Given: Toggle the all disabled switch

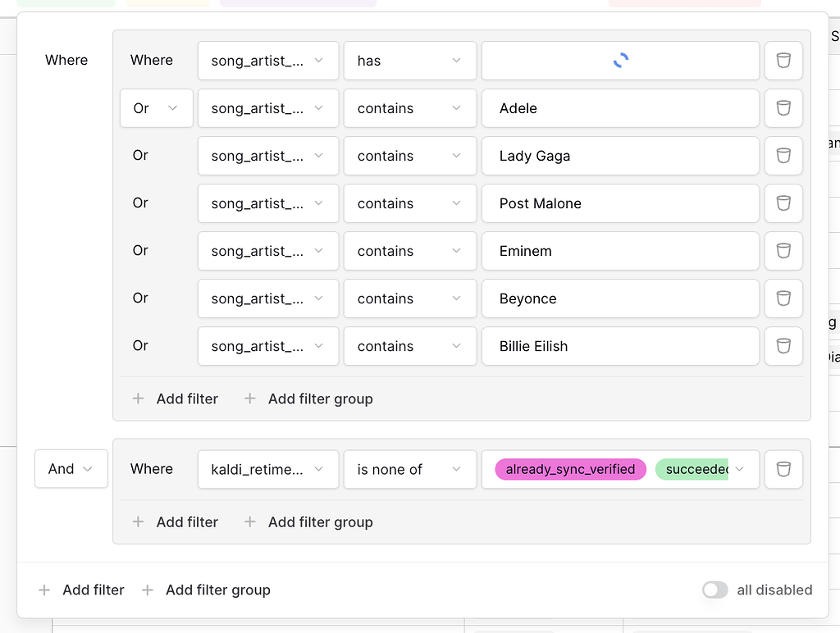Looking at the screenshot, I should 714,590.
